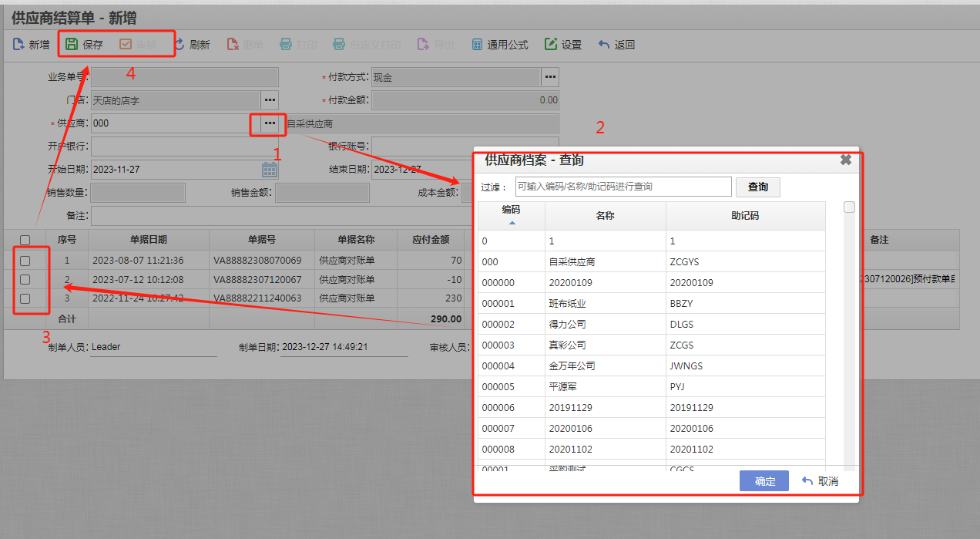Image resolution: width=980 pixels, height=539 pixels.
Task: Close the 供应商档案 query dialog with X
Action: [845, 160]
